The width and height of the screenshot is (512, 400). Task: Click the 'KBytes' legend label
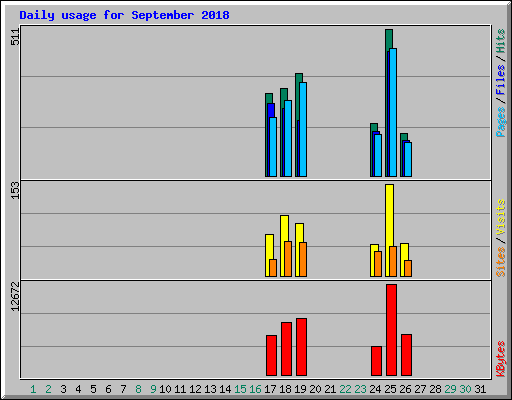click(501, 359)
